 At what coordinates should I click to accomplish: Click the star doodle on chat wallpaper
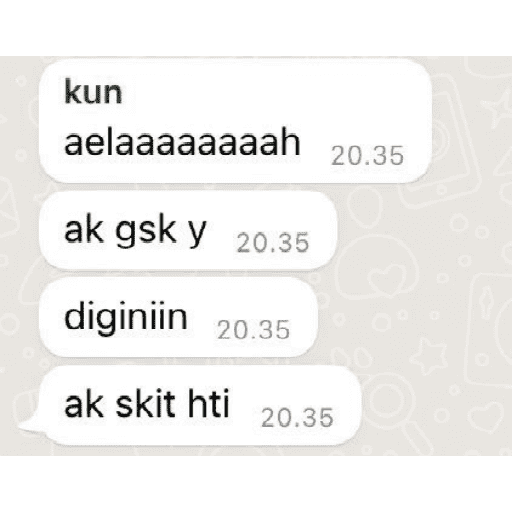coord(429,356)
